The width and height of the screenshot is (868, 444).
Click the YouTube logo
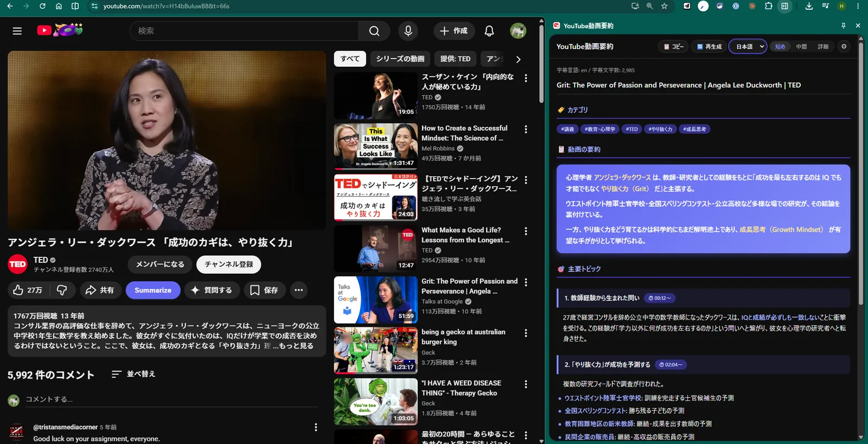tap(60, 30)
